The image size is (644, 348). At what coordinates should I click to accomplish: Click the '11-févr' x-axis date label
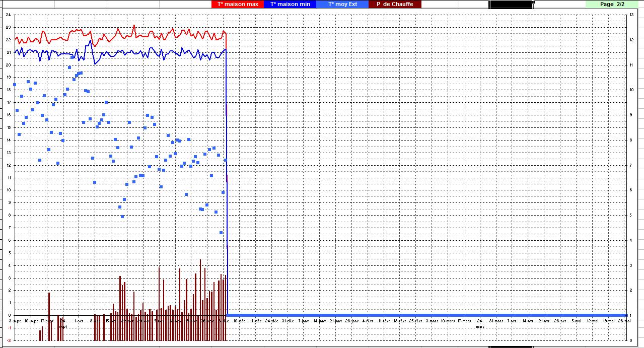(x=385, y=321)
